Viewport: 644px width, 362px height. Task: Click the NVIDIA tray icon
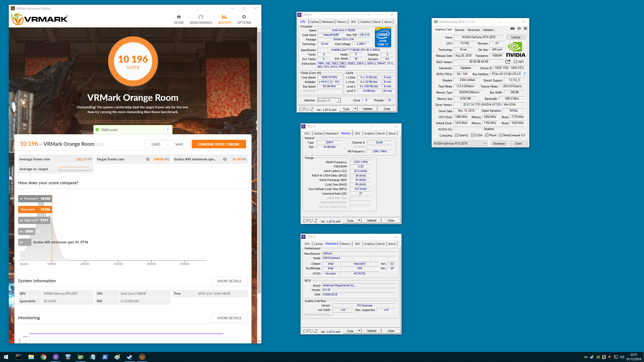pos(598,357)
